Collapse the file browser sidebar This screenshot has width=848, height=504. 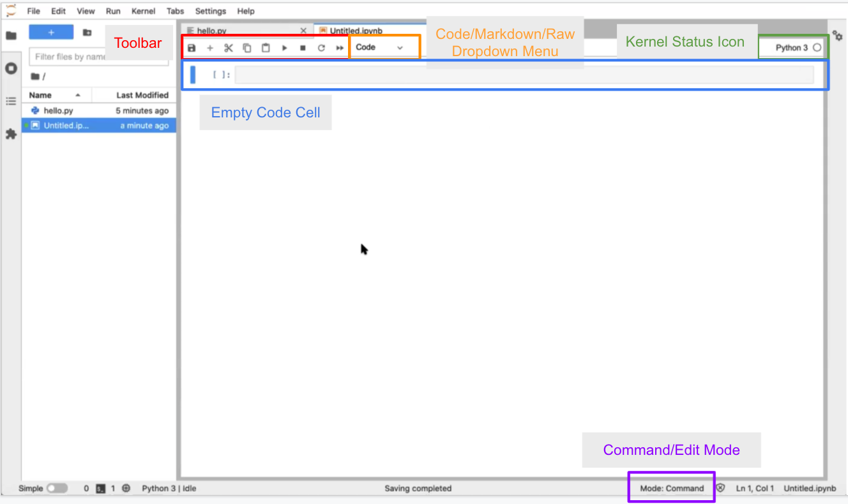(11, 35)
